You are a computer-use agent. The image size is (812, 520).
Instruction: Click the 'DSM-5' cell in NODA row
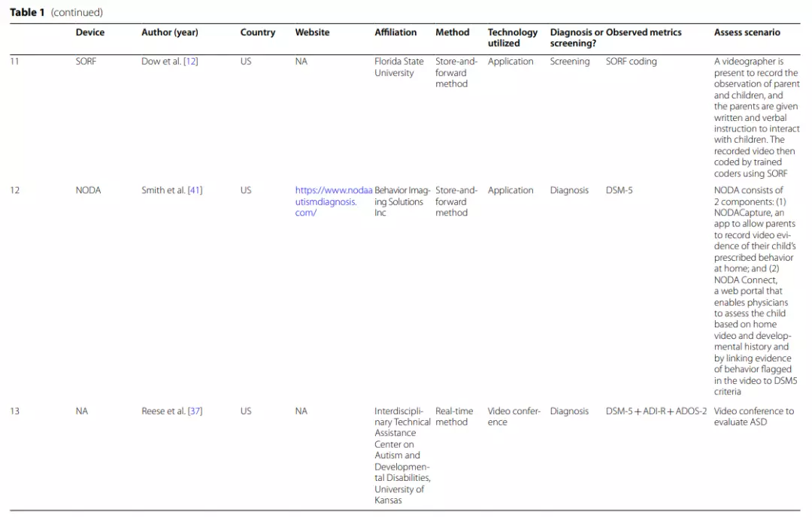[x=620, y=190]
